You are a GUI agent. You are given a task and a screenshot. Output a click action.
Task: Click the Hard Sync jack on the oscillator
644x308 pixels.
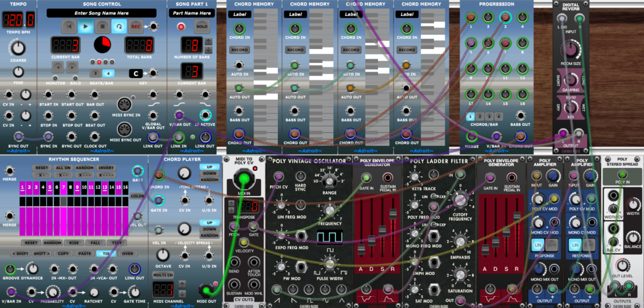[x=300, y=177]
